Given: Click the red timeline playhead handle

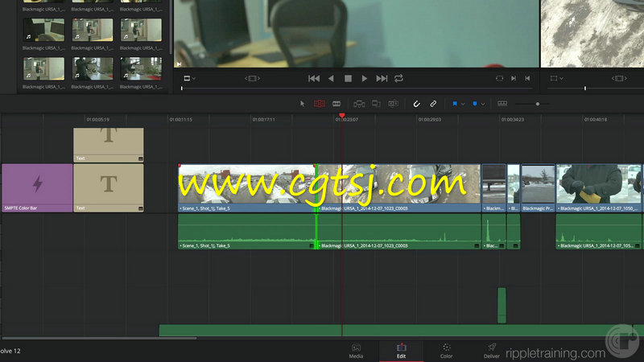Looking at the screenshot, I should point(341,116).
